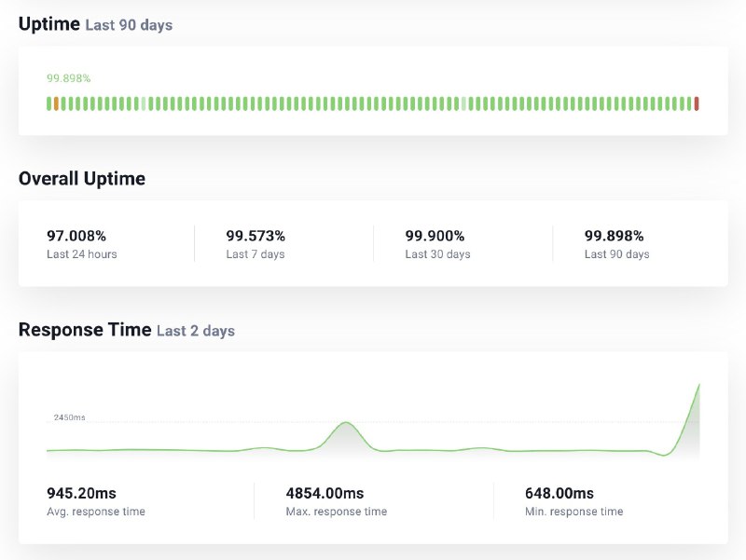The image size is (746, 560).
Task: Click the 99.898% Last 90 days stat
Action: [614, 237]
